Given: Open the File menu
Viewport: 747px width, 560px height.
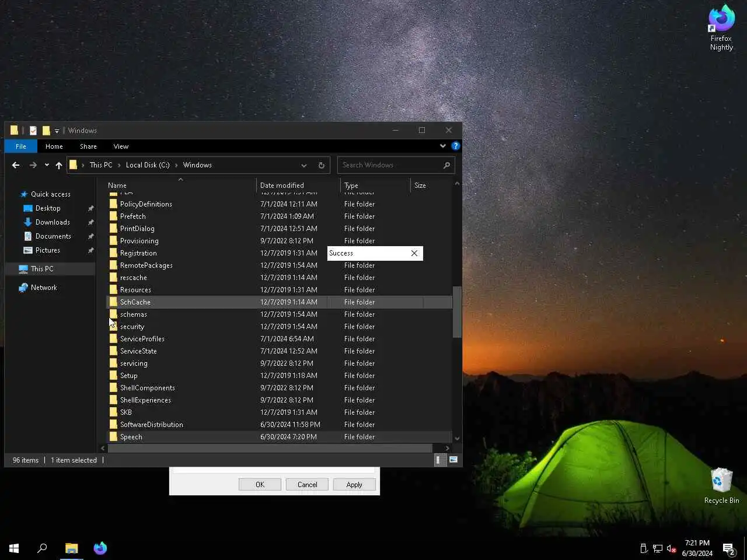Looking at the screenshot, I should point(21,146).
